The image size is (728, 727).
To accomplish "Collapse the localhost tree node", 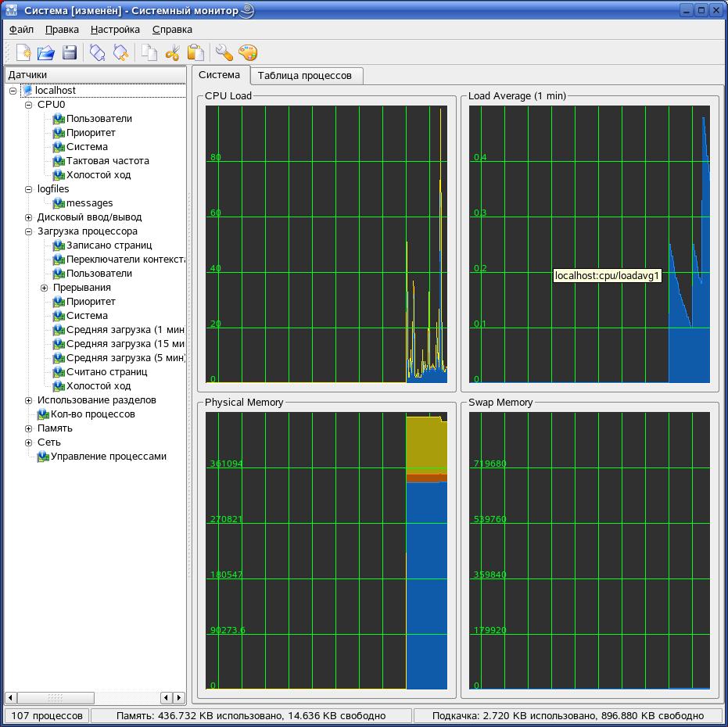I will click(x=13, y=91).
